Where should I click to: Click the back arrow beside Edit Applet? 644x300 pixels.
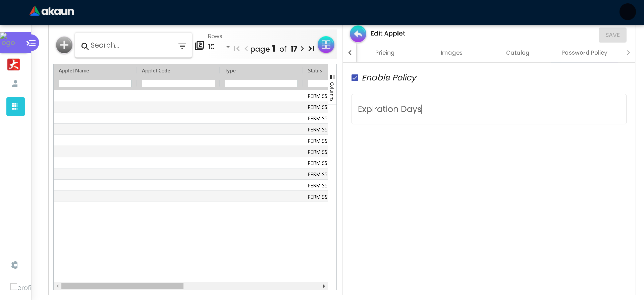pos(358,34)
